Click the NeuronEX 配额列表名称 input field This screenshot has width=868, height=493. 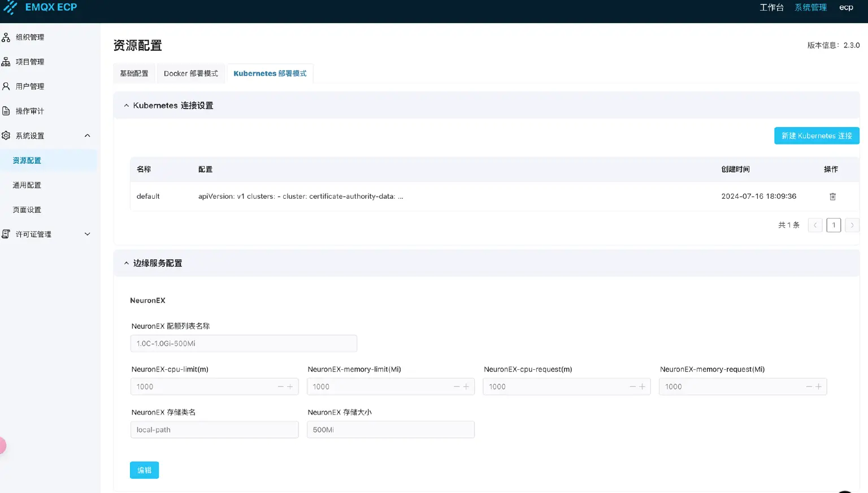point(243,343)
